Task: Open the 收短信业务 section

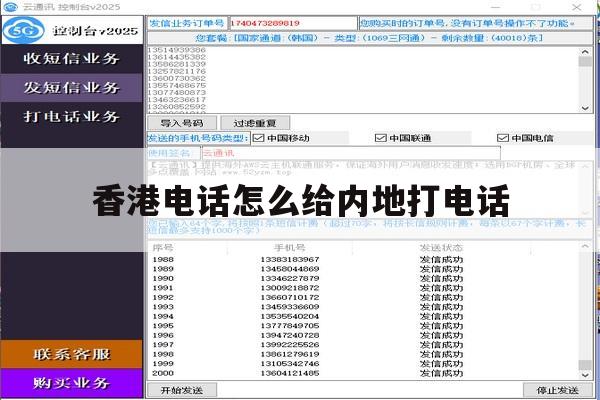Action: pos(72,59)
